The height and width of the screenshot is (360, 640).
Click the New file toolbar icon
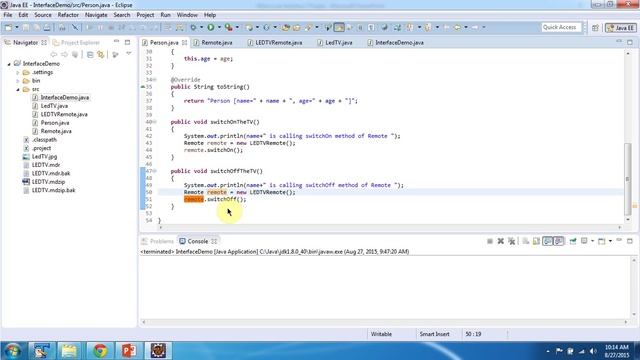8,27
